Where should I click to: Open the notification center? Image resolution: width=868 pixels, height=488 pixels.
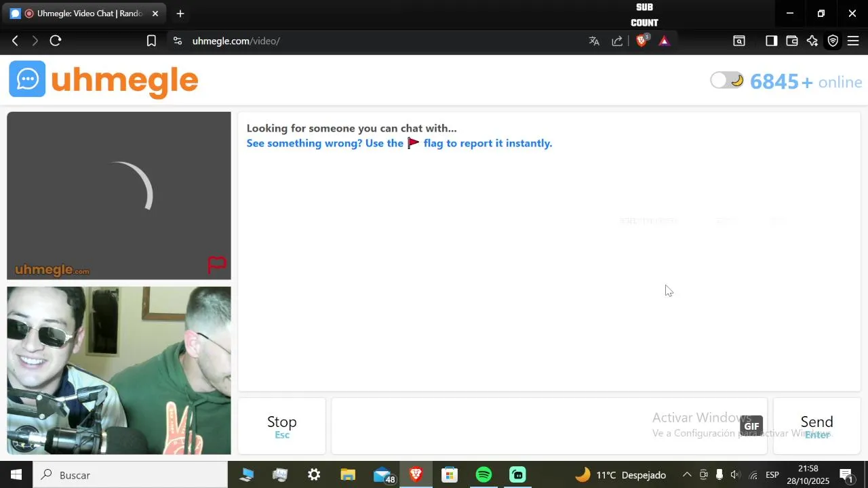coord(847,475)
